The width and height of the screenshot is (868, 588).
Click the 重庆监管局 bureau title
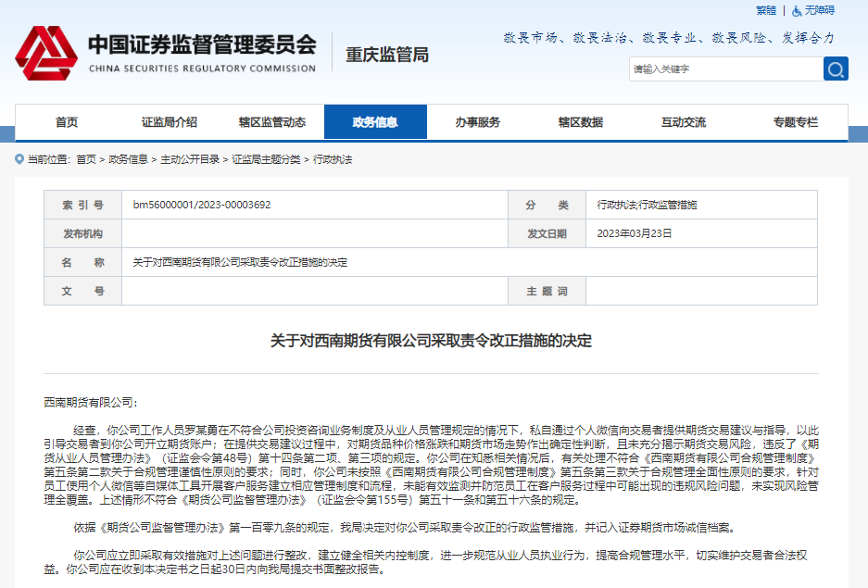387,55
